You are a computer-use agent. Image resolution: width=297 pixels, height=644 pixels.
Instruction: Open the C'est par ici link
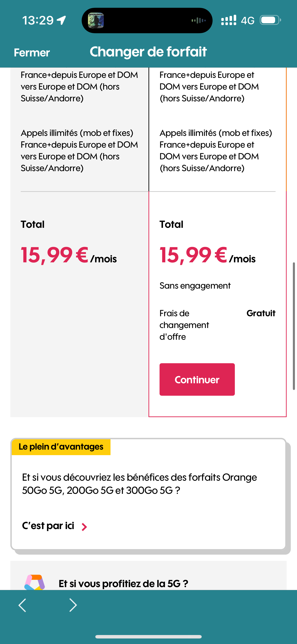coord(48,526)
